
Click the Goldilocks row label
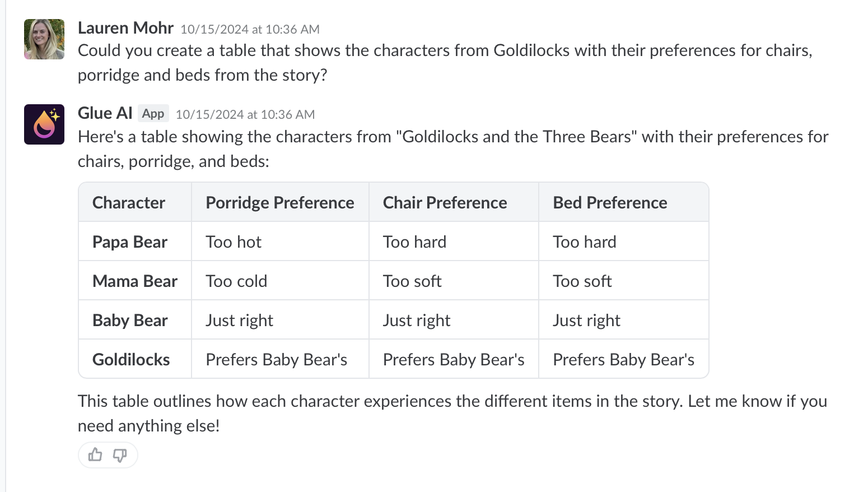point(131,359)
